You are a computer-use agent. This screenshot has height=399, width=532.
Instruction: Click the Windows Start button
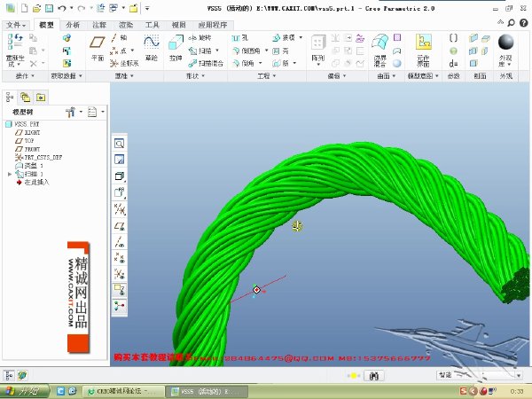click(25, 392)
